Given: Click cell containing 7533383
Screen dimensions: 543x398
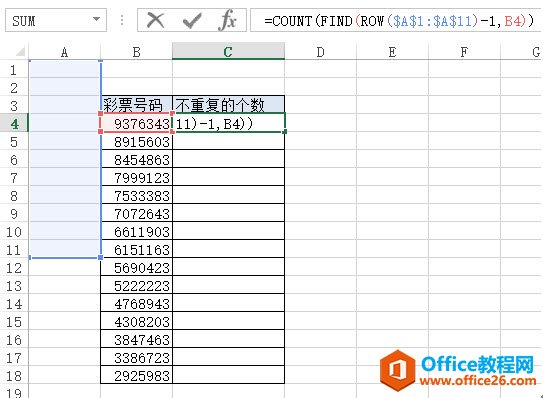Looking at the screenshot, I should click(x=136, y=196).
